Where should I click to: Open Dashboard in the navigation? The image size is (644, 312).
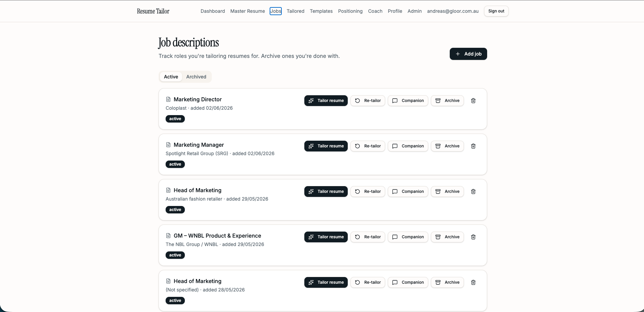(x=213, y=11)
